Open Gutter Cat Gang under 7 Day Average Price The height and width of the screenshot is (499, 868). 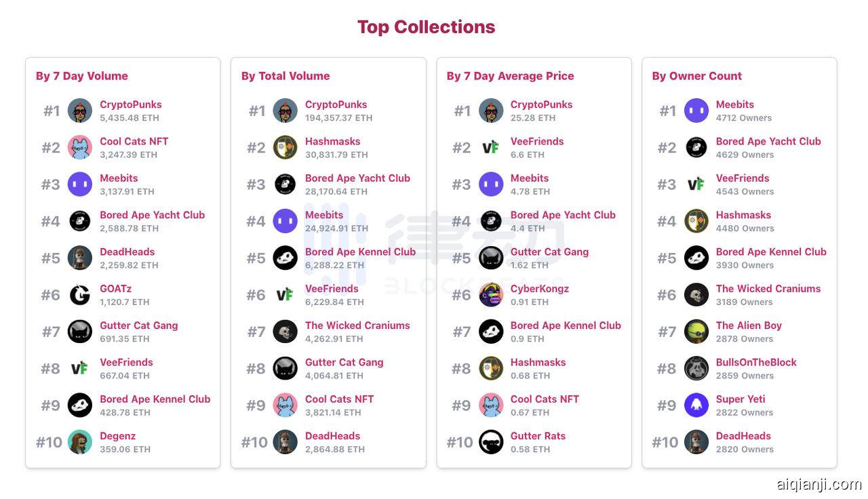tap(549, 252)
